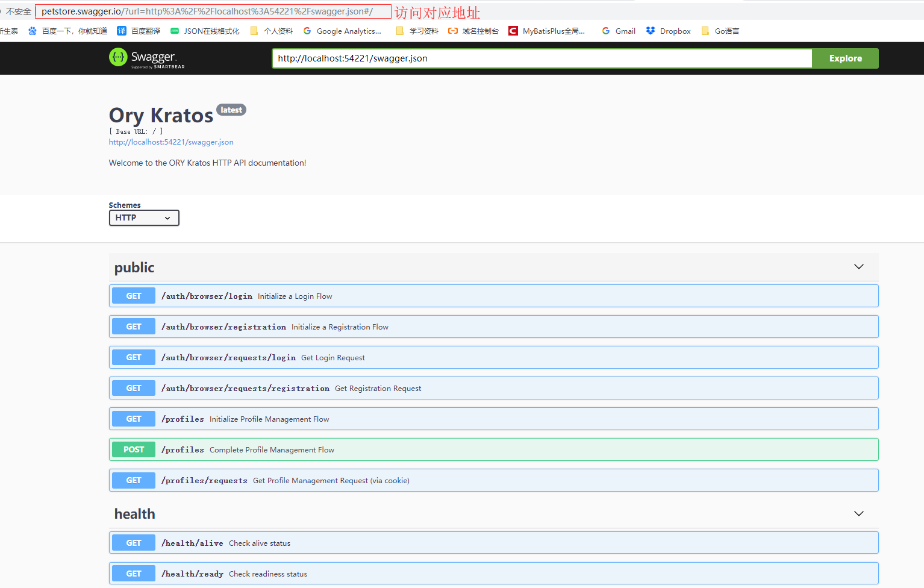Click 'Get Registration Request' description
Image resolution: width=924 pixels, height=588 pixels.
coord(378,389)
